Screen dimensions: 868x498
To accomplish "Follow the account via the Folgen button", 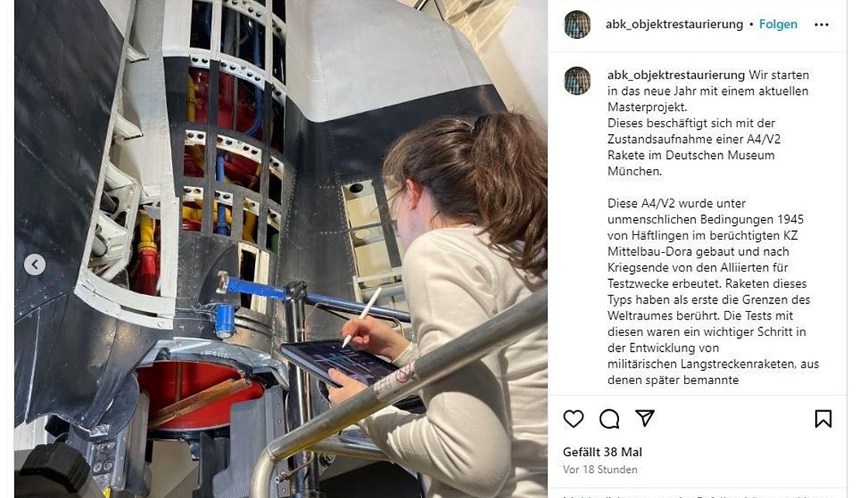I will (x=778, y=24).
